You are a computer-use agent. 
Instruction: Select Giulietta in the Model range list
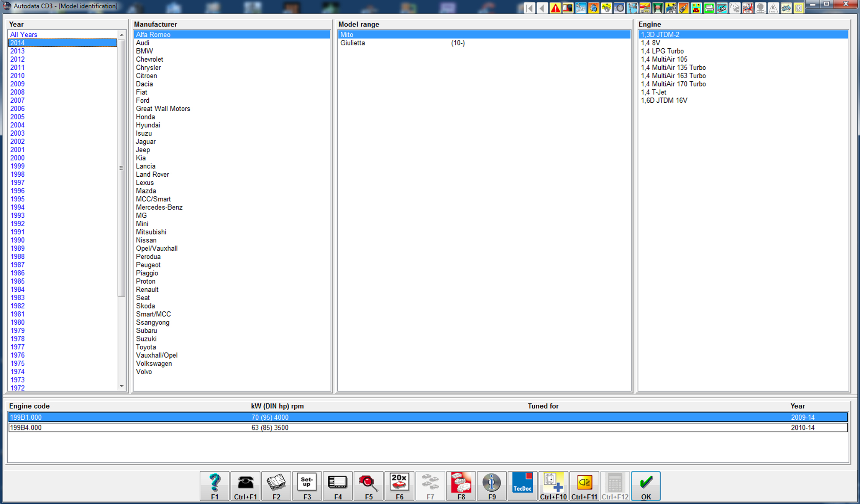353,43
